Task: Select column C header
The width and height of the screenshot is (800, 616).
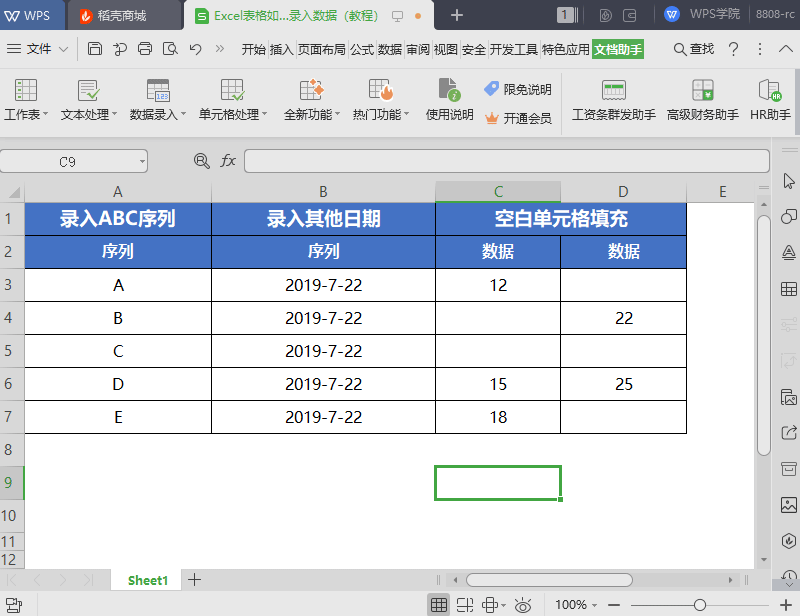Action: (x=498, y=192)
